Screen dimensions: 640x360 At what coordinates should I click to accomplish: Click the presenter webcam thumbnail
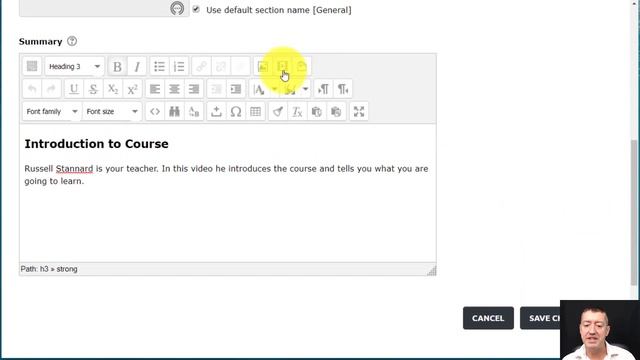click(x=600, y=330)
